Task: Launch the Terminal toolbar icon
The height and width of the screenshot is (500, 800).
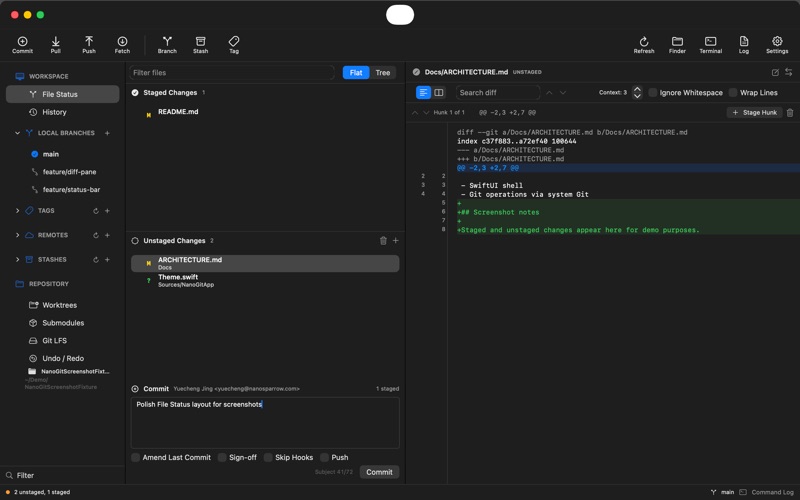Action: pyautogui.click(x=710, y=44)
